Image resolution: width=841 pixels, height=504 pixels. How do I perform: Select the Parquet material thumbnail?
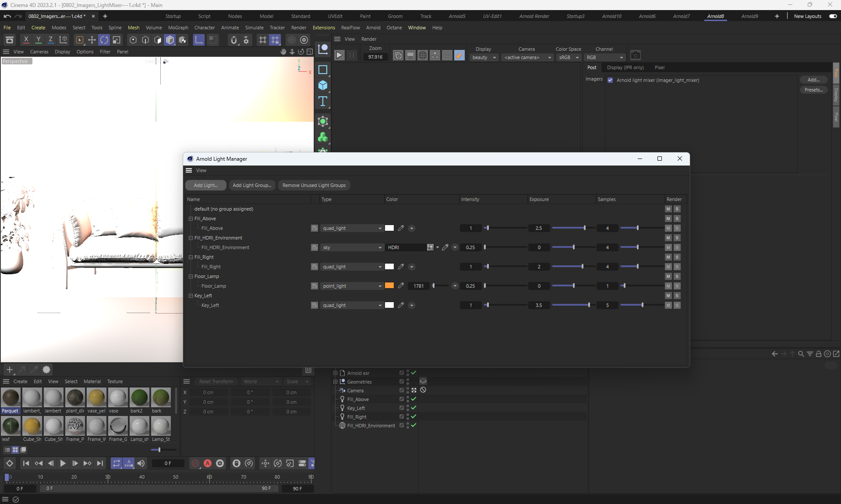point(11,398)
